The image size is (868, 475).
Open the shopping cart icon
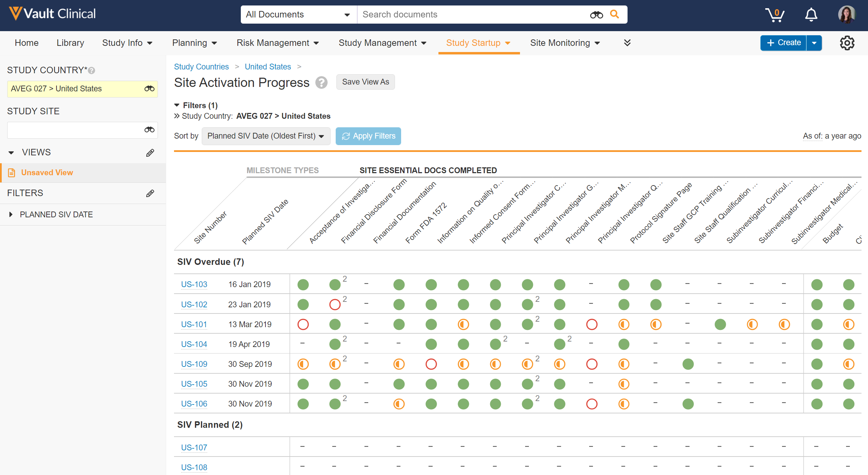pyautogui.click(x=774, y=15)
